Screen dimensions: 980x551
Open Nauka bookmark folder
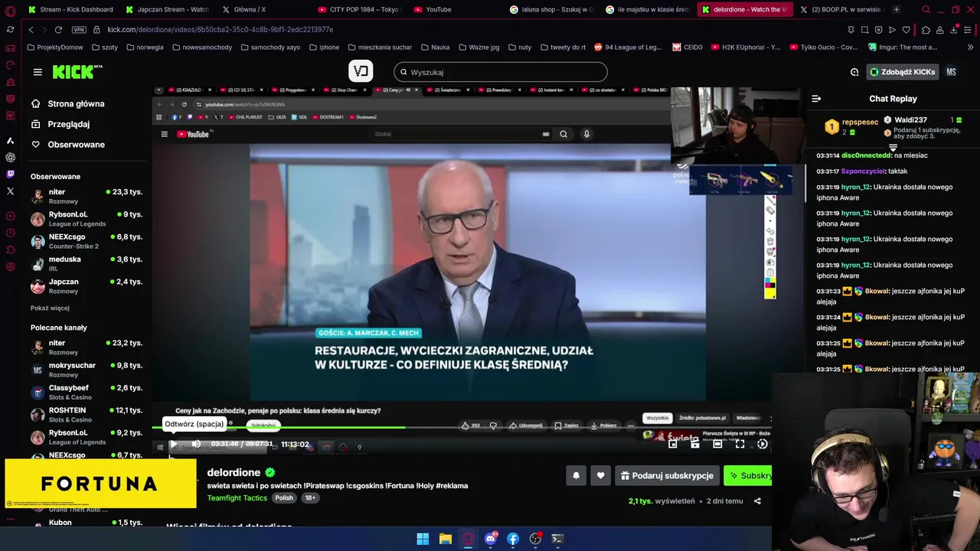435,47
